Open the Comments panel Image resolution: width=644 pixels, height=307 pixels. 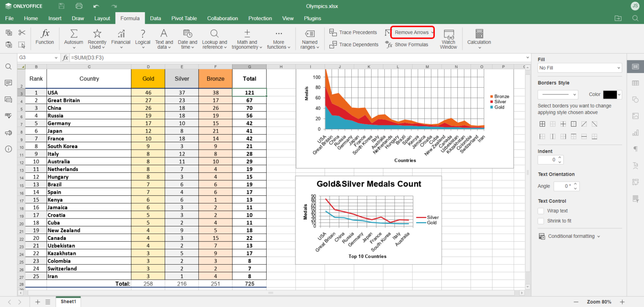click(8, 83)
